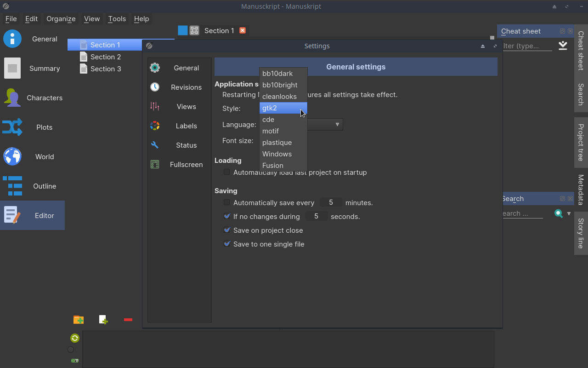Expand search options arrow in Search panel
588x368 pixels.
coord(569,213)
